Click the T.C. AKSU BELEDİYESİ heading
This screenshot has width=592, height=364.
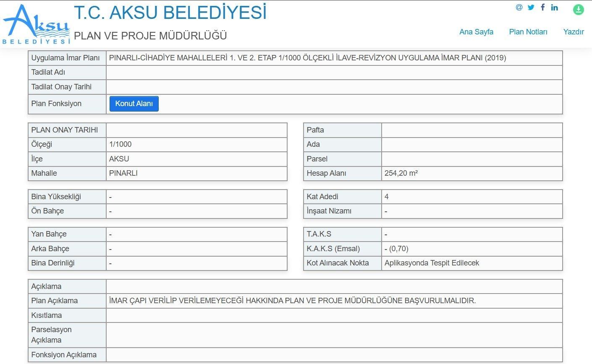click(170, 13)
